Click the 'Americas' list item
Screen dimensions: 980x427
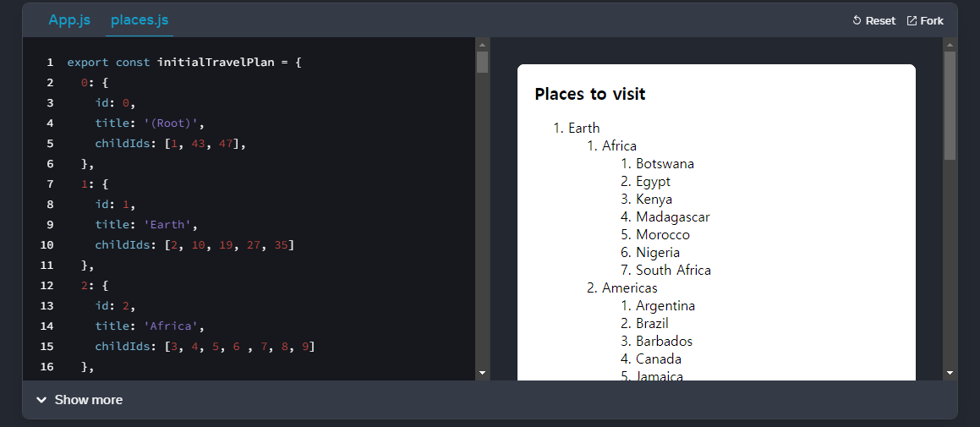629,288
